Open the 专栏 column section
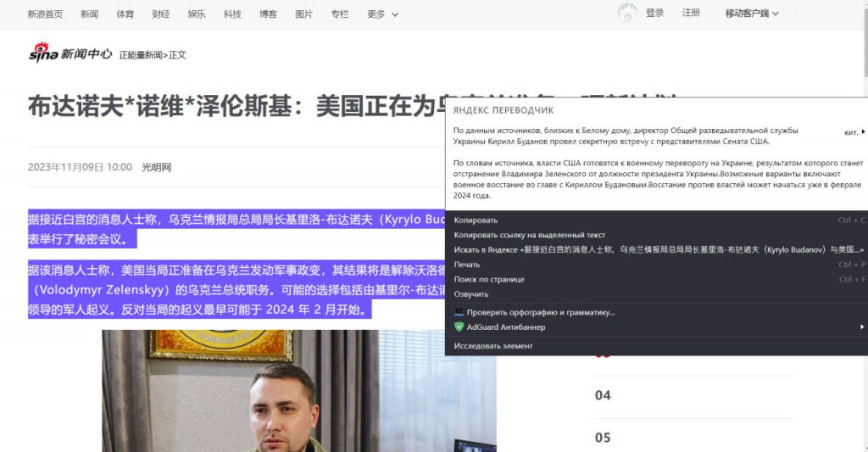The height and width of the screenshot is (452, 868). tap(340, 14)
